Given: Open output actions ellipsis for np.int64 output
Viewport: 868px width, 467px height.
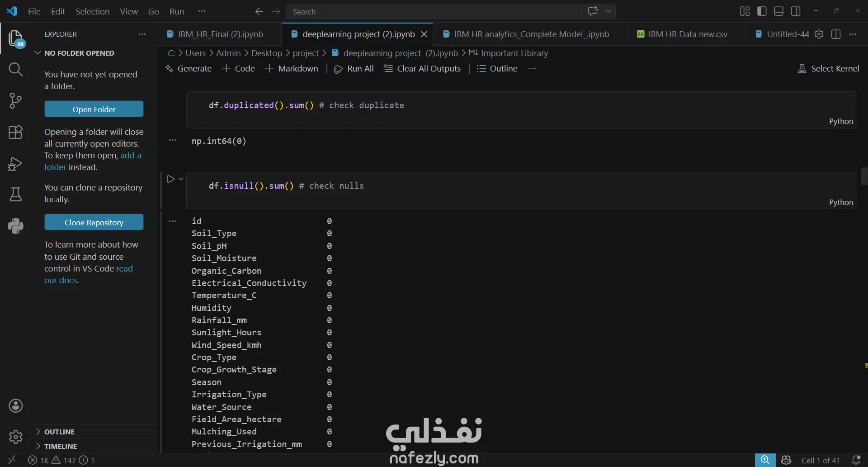Looking at the screenshot, I should click(172, 141).
